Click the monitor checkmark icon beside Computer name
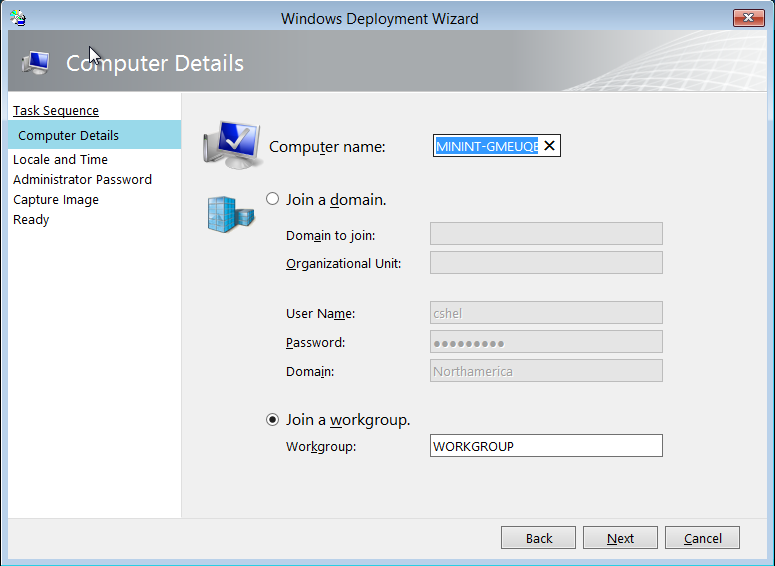 click(232, 144)
